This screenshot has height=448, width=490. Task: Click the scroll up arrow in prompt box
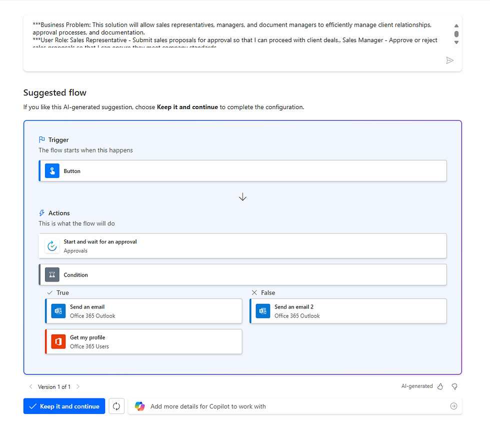456,25
